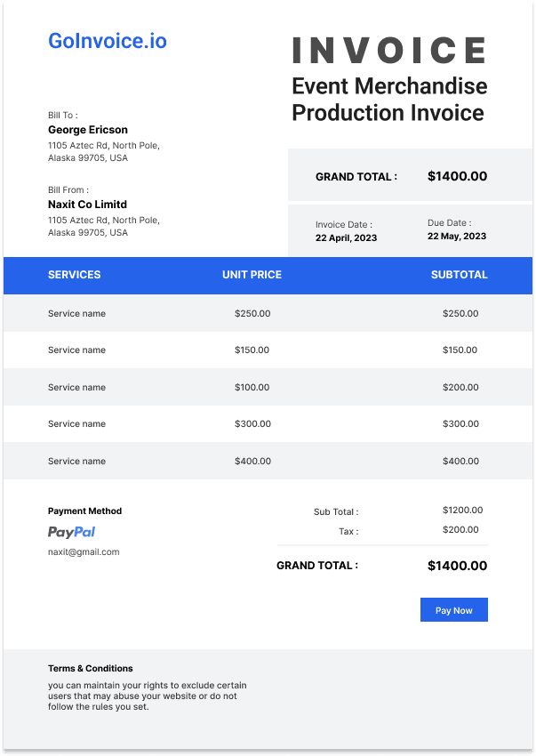Click the Bill To label

click(x=62, y=116)
